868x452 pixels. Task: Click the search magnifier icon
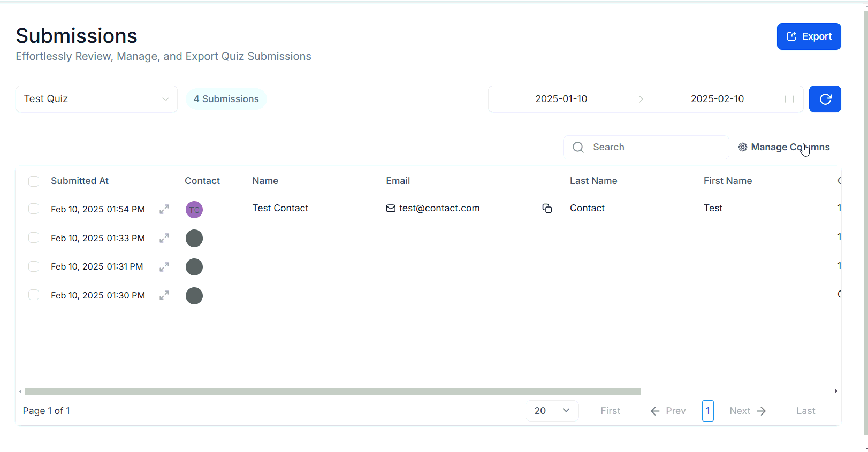[578, 147]
